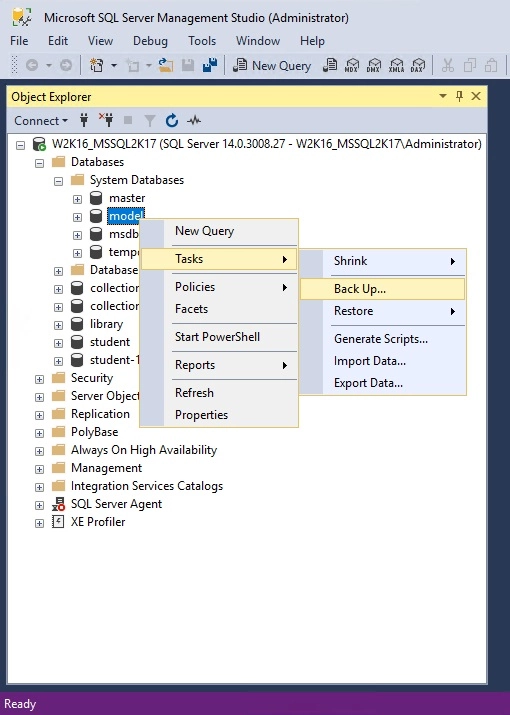Click the Cut scissors icon
510x715 pixels.
[448, 66]
